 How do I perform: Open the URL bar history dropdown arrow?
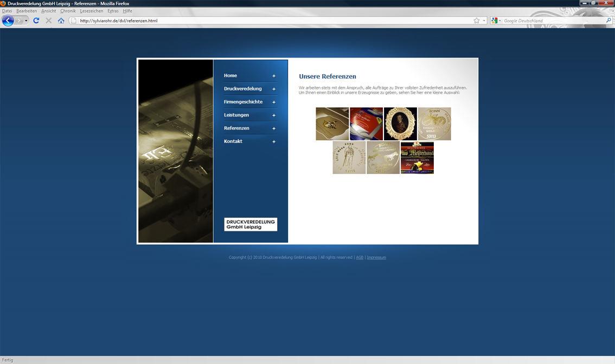click(x=484, y=21)
